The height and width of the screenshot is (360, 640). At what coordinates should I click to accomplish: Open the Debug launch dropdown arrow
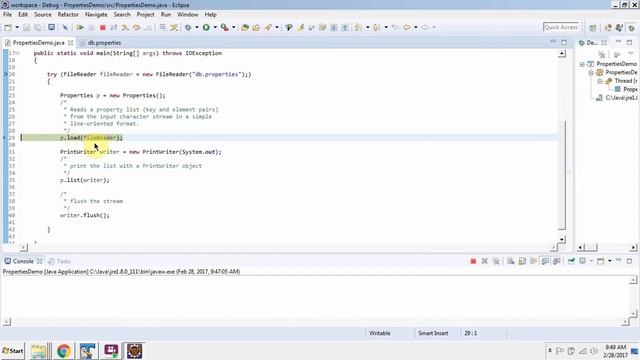[196, 27]
